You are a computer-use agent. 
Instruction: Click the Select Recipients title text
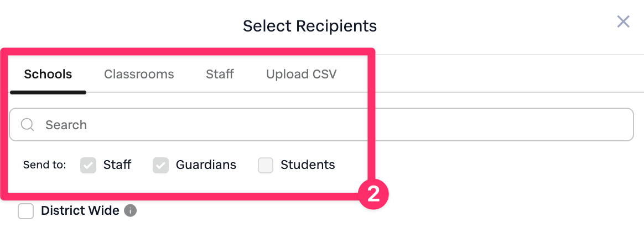[x=310, y=26]
